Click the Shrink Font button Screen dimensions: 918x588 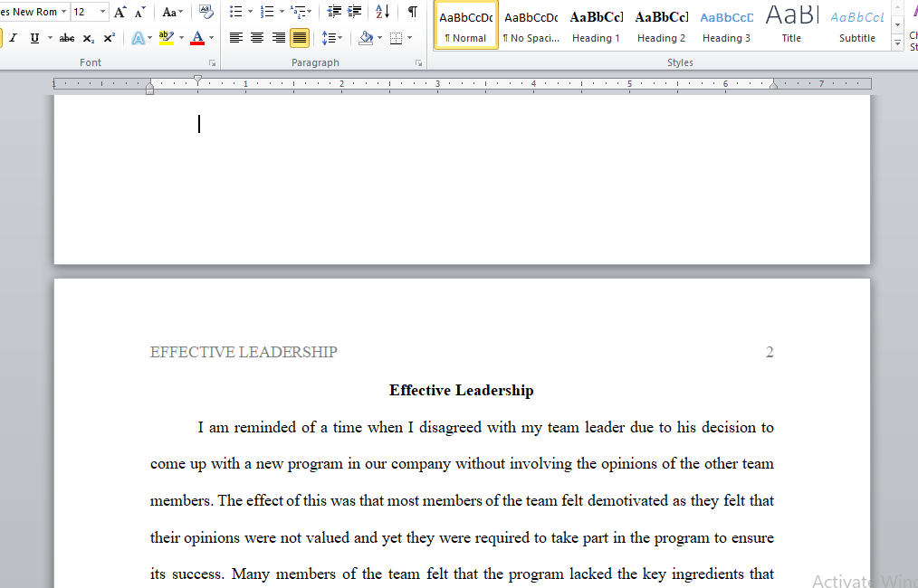pos(140,12)
